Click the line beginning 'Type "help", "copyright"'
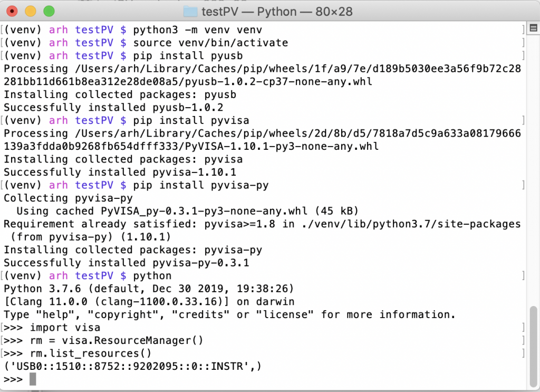The width and height of the screenshot is (540, 392). pos(230,315)
